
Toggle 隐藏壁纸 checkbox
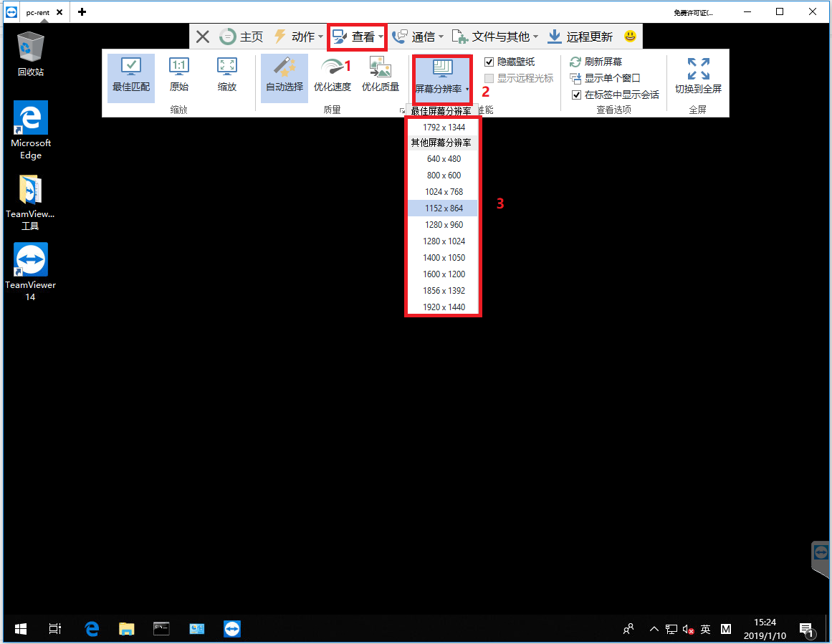(x=489, y=62)
